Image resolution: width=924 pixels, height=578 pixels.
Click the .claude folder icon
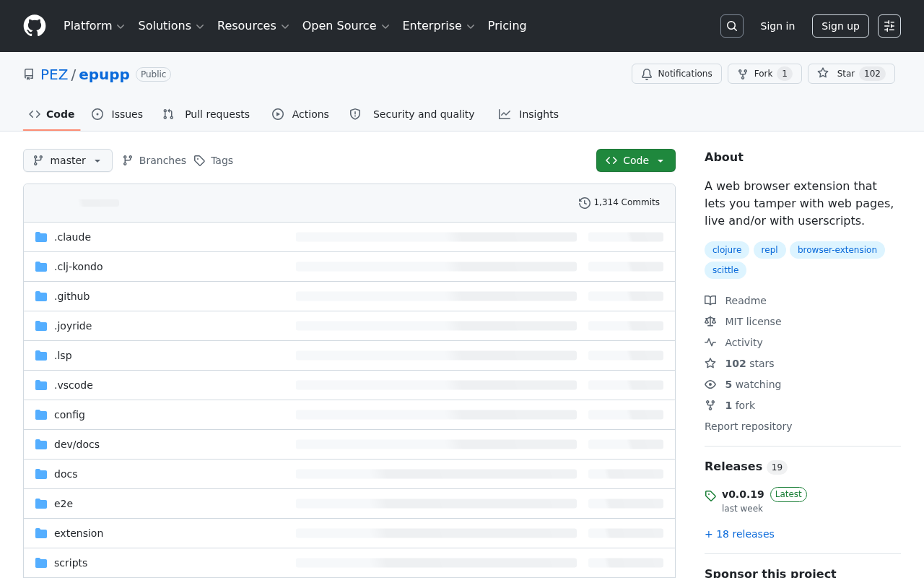click(x=41, y=237)
